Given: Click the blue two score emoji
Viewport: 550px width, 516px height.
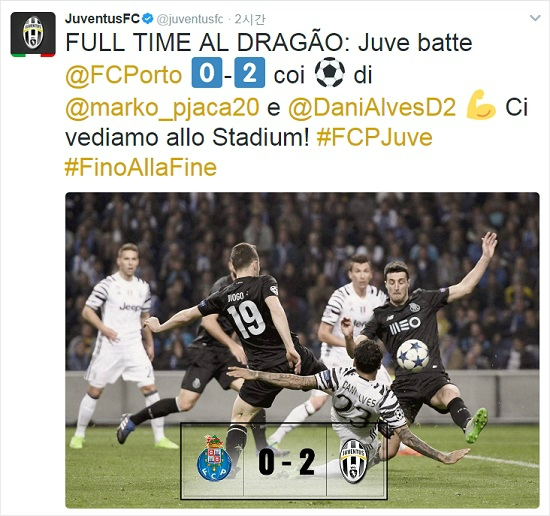Looking at the screenshot, I should 250,73.
